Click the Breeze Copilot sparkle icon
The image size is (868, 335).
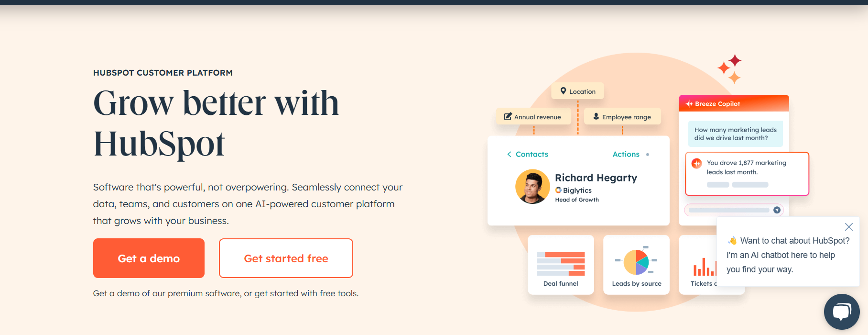(x=689, y=104)
